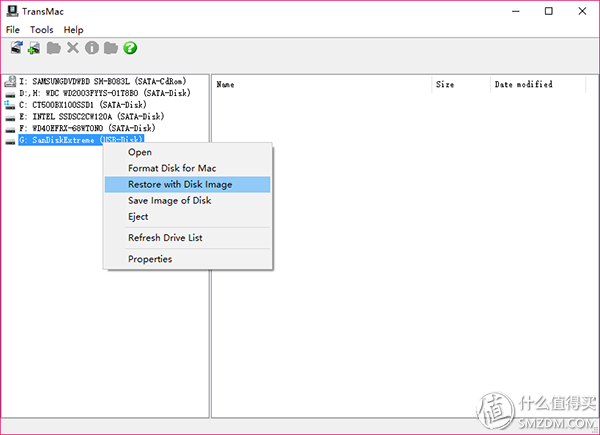Minimize the TransMac window

point(515,11)
